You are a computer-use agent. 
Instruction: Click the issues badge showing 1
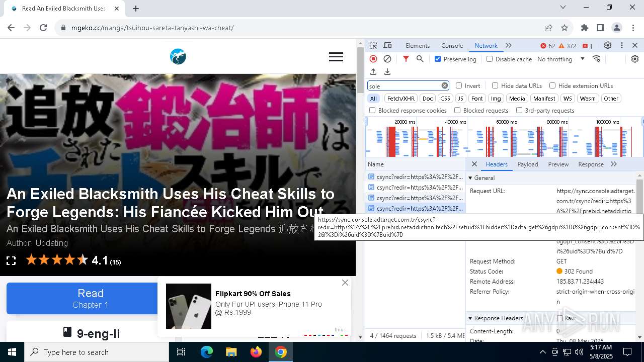click(x=588, y=46)
